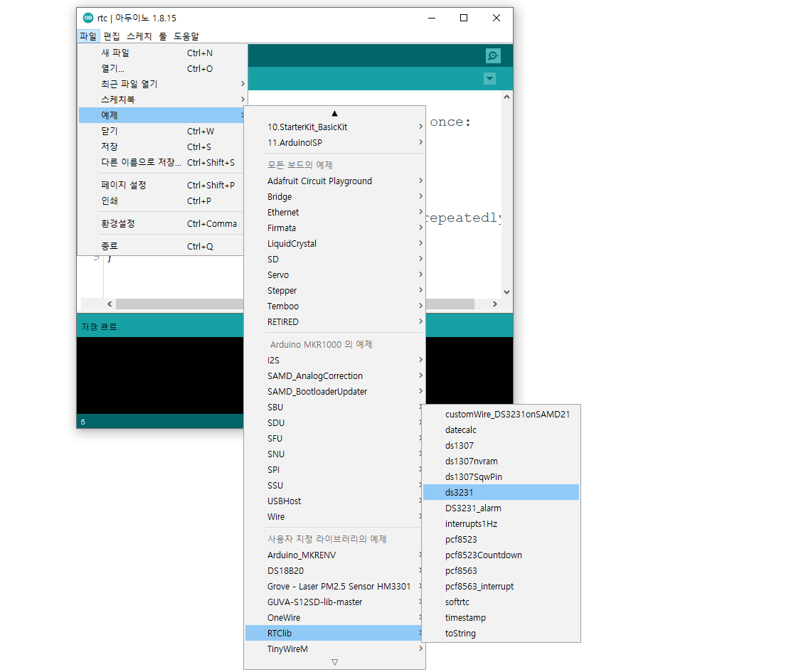The width and height of the screenshot is (791, 672).
Task: Load the pcf8563_interrupt example
Action: tap(501, 586)
